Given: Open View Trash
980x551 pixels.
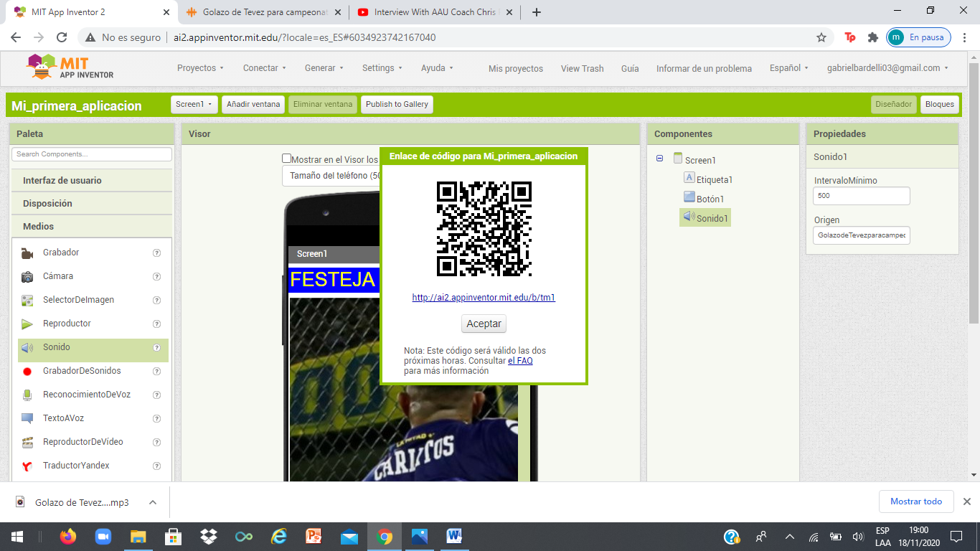Looking at the screenshot, I should click(583, 69).
